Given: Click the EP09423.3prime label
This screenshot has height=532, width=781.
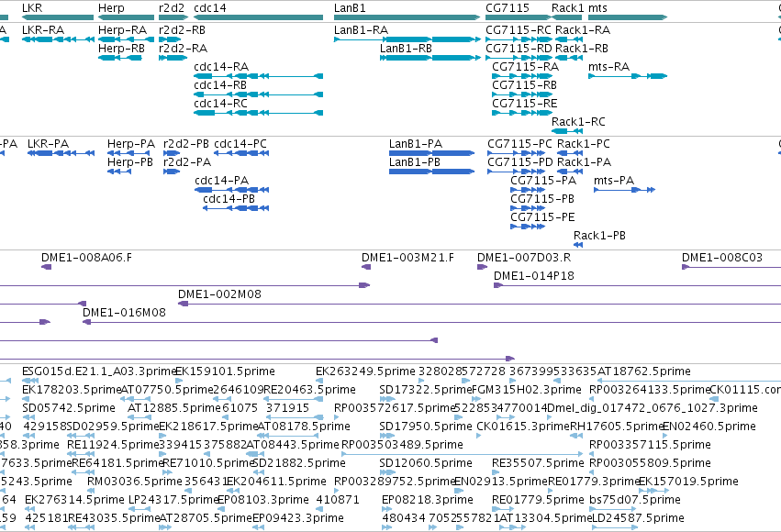Looking at the screenshot, I should click(298, 518).
